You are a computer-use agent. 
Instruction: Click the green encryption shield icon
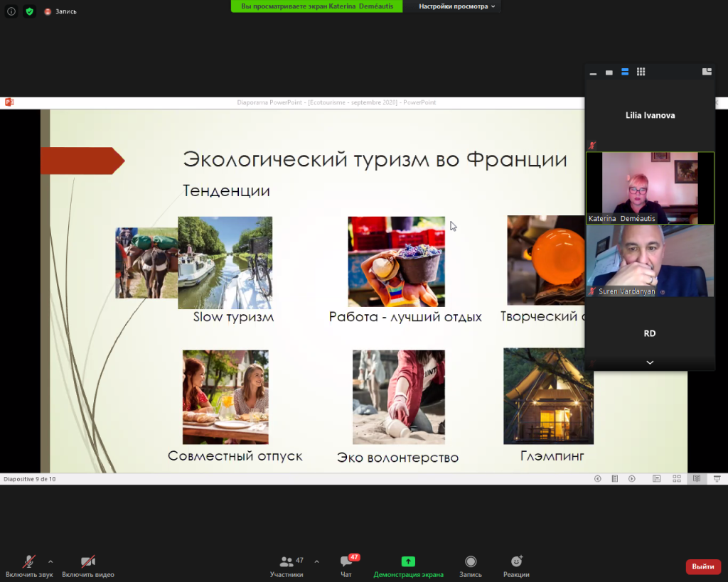[29, 11]
